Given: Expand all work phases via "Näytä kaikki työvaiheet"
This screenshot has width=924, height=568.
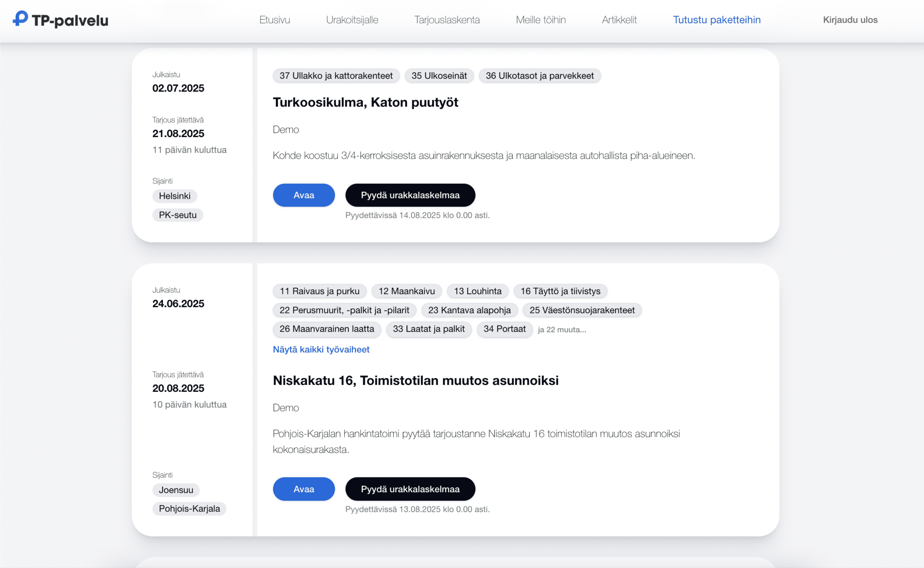Looking at the screenshot, I should point(321,349).
